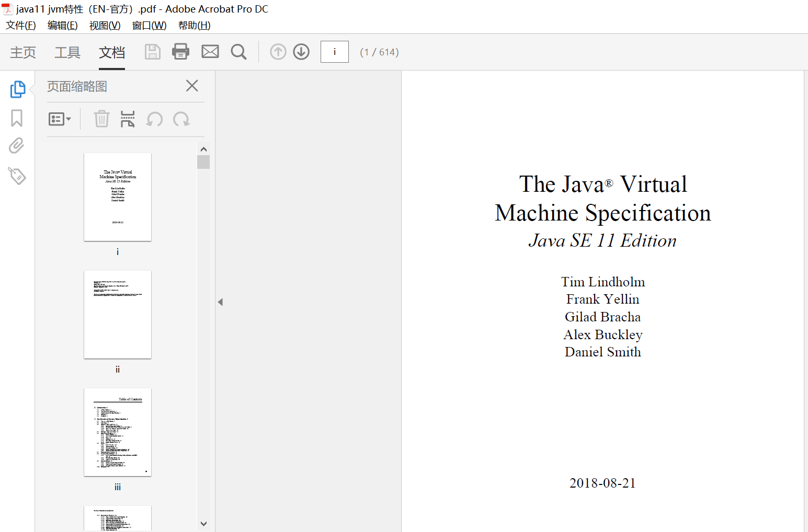Switch to the 文档 tab
The width and height of the screenshot is (808, 532).
(112, 52)
